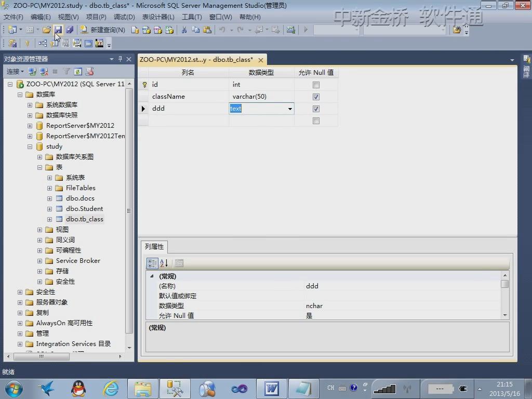This screenshot has width=532, height=399.
Task: Open the QQ penguin taskbar icon
Action: coord(78,389)
